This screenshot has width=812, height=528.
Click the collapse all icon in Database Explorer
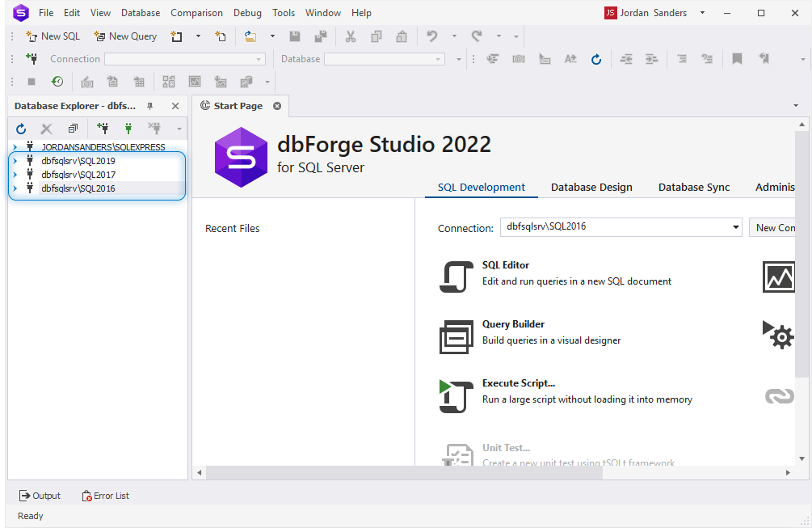[x=73, y=129]
